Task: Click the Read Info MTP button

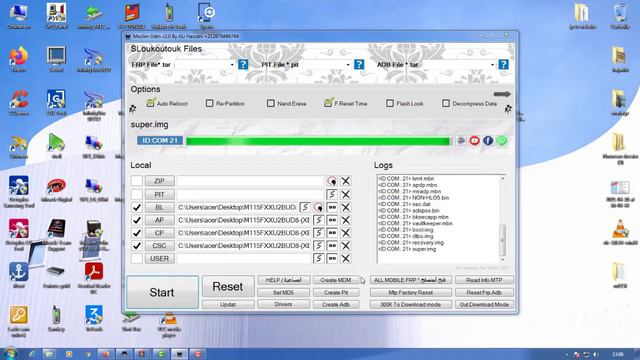Action: [484, 280]
